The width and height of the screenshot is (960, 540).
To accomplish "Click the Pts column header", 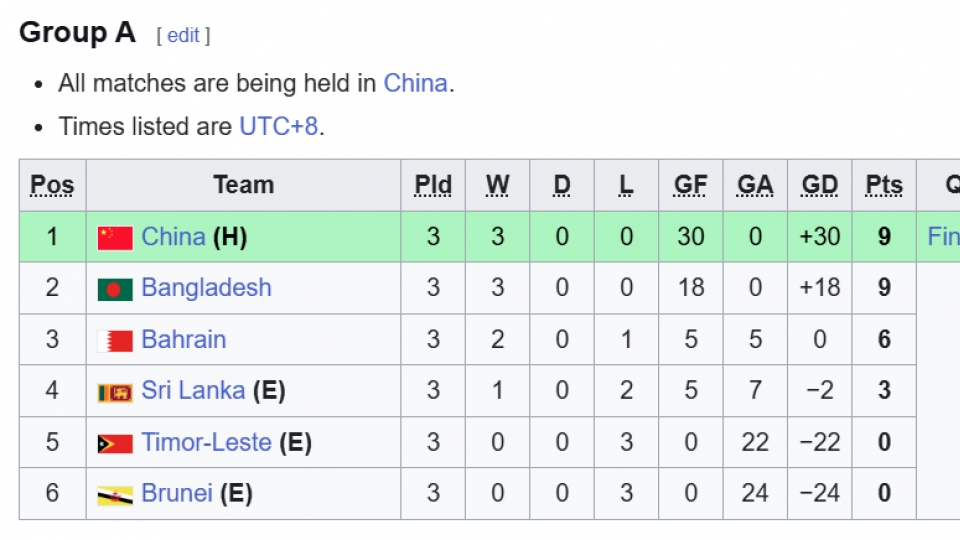I will point(884,185).
